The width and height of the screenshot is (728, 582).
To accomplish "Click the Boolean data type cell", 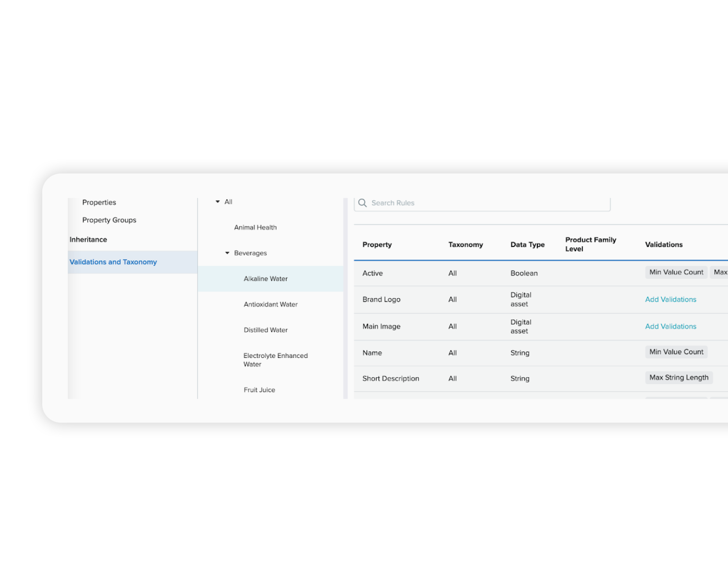I will (524, 274).
